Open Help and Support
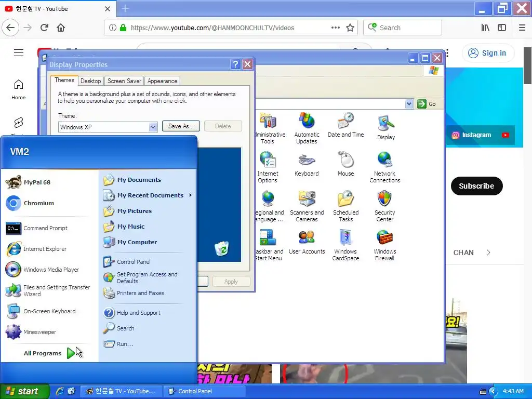Viewport: 532px width, 399px height. 132,312
